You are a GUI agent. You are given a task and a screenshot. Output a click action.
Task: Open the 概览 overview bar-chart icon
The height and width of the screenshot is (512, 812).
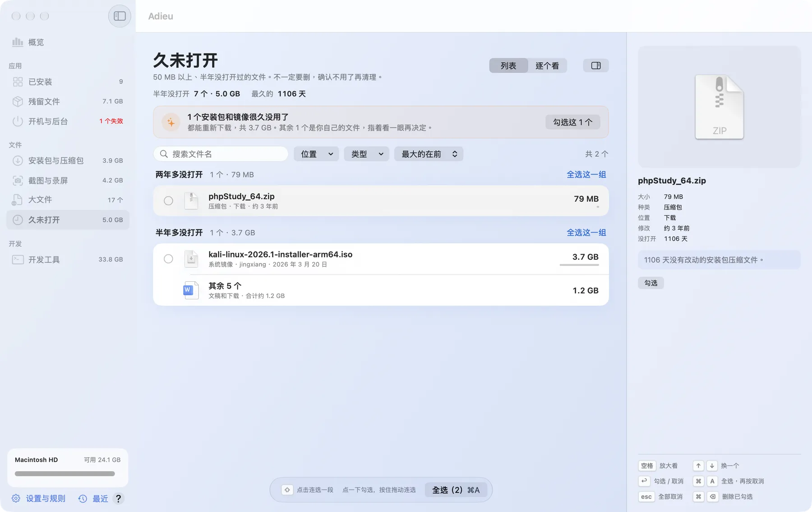18,42
